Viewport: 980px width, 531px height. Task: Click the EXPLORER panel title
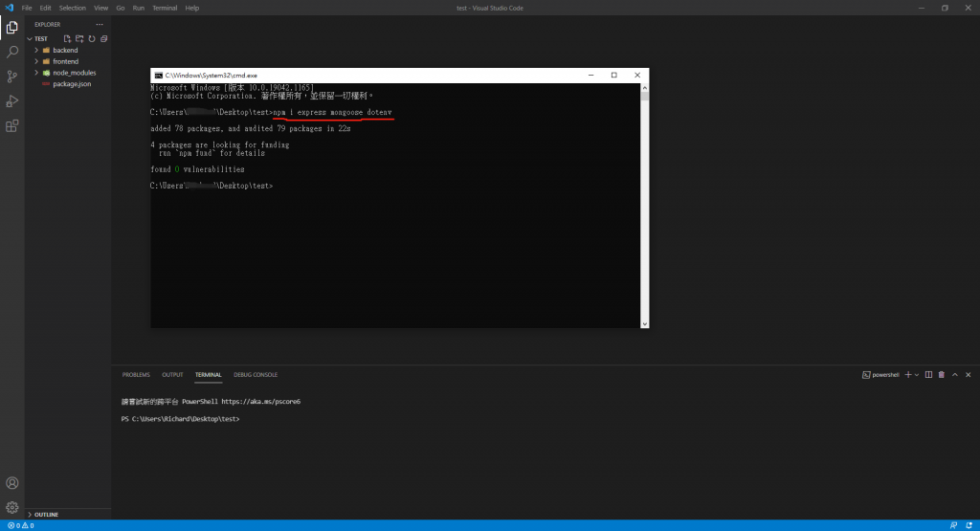click(x=48, y=24)
